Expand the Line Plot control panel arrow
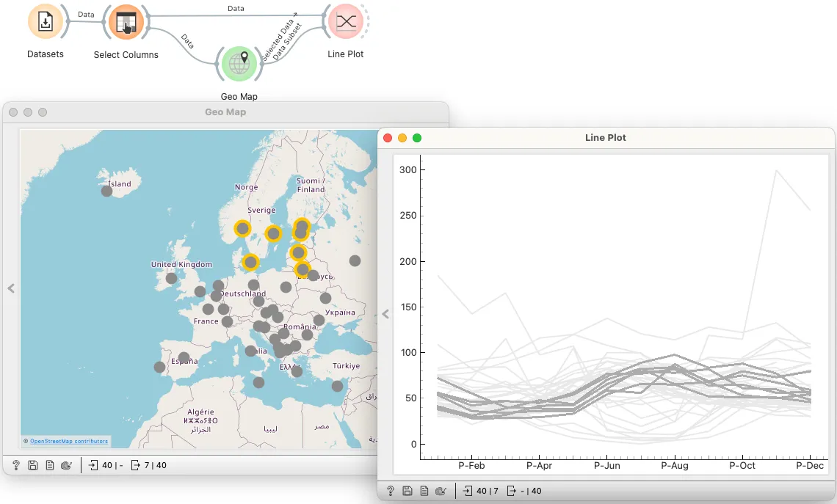 point(385,314)
